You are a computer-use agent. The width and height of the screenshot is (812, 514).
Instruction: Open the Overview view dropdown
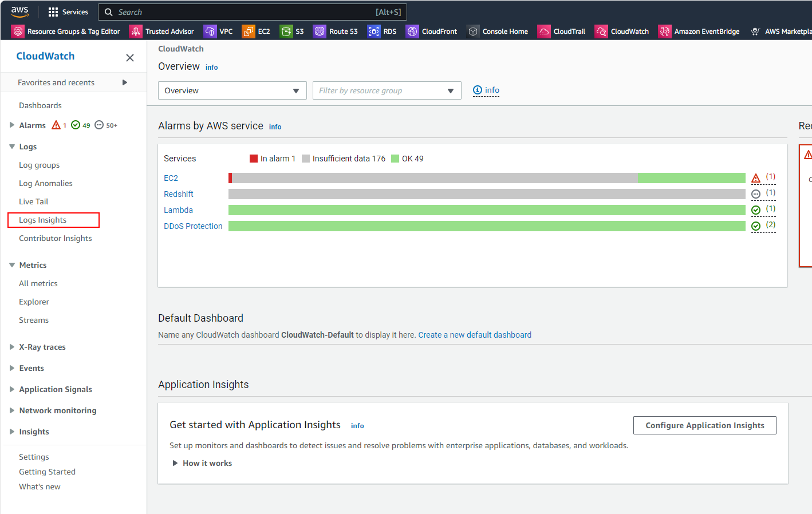232,90
